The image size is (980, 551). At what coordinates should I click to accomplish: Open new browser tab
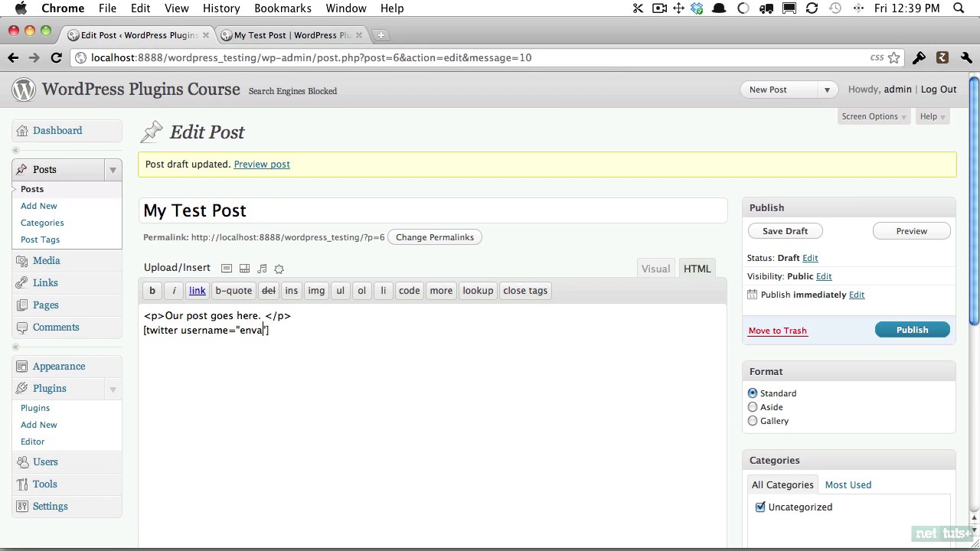pos(381,35)
